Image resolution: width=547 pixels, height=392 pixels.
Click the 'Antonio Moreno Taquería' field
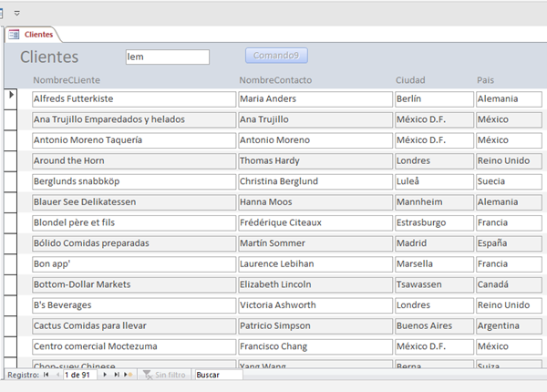point(134,140)
